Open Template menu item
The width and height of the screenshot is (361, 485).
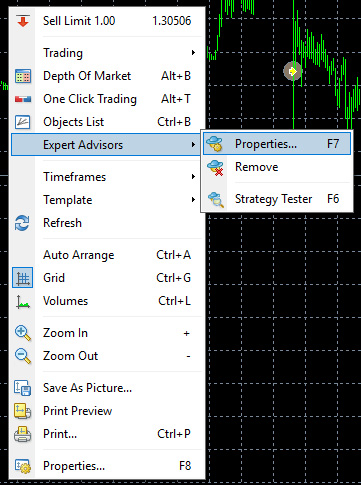coord(108,200)
